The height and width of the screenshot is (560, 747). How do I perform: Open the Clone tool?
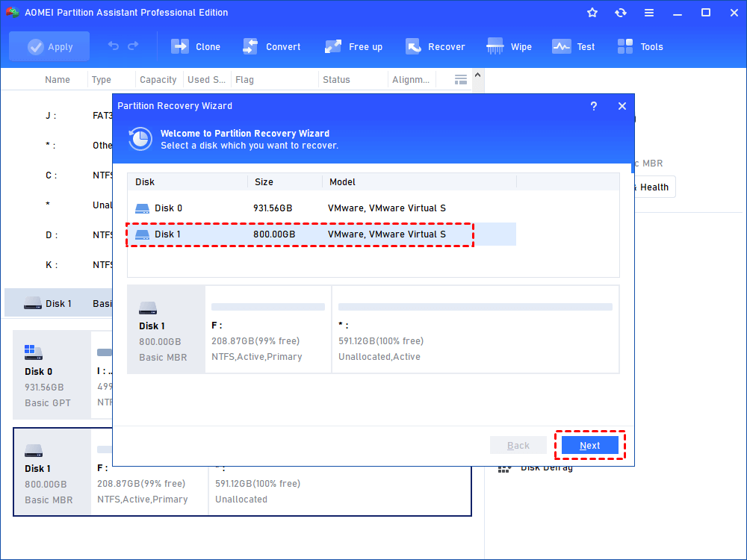point(195,46)
